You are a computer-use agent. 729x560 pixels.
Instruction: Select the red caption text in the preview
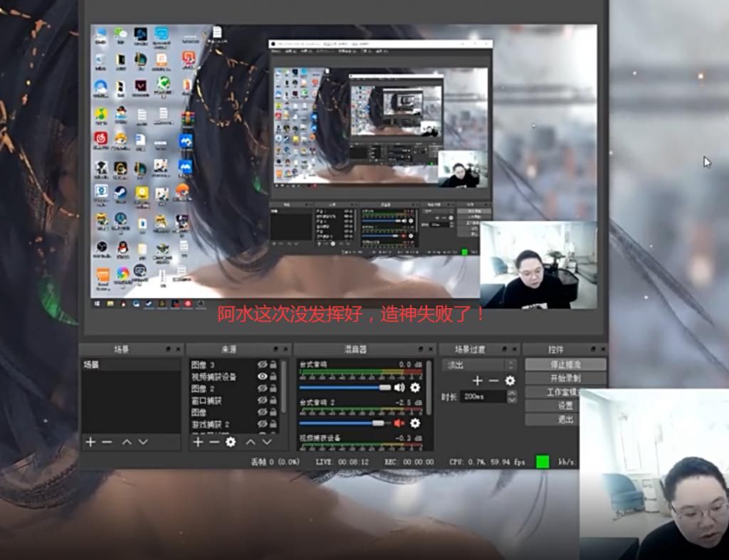coord(352,315)
